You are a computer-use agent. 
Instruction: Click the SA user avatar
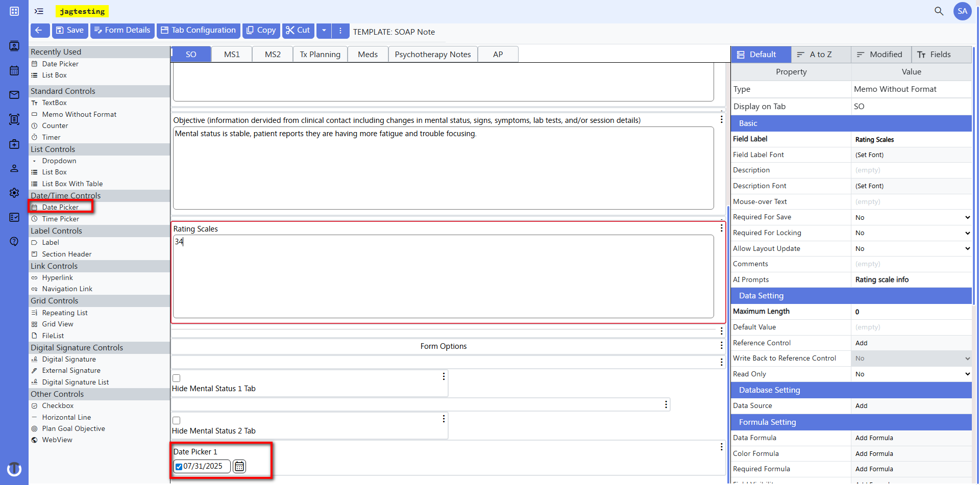pyautogui.click(x=963, y=11)
